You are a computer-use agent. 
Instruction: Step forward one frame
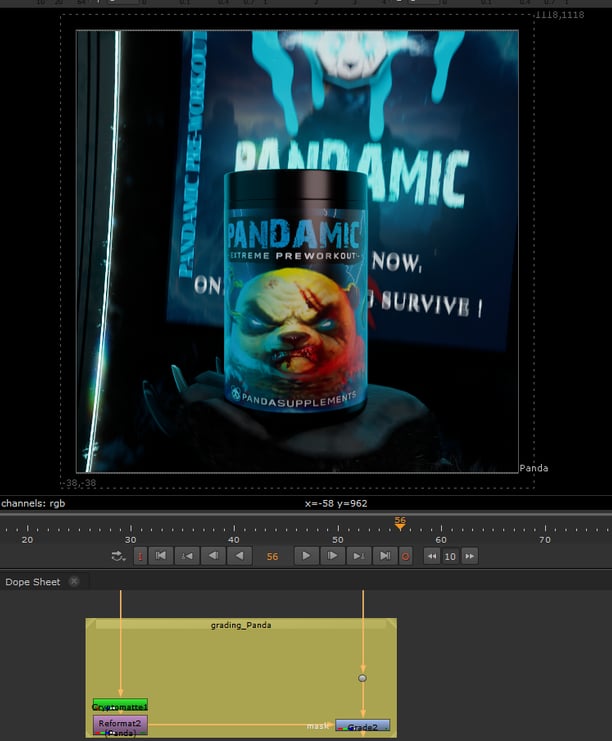pos(332,556)
